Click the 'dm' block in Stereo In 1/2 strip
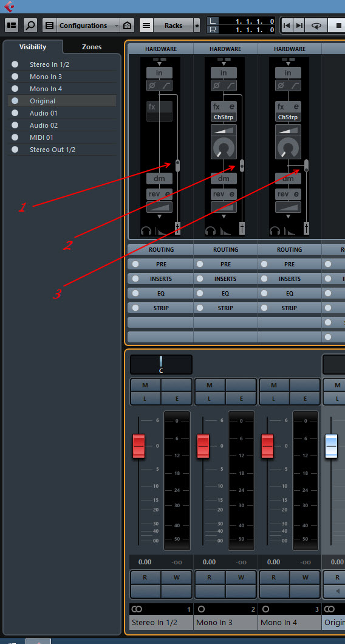Image resolution: width=345 pixels, height=644 pixels. [159, 179]
